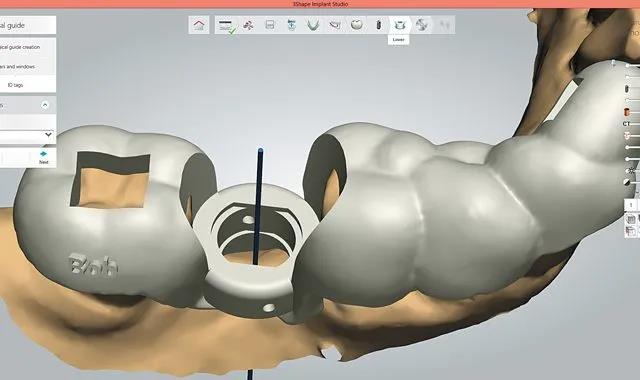Image resolution: width=640 pixels, height=380 pixels.
Task: Open the crown design step icon
Action: coord(356,25)
